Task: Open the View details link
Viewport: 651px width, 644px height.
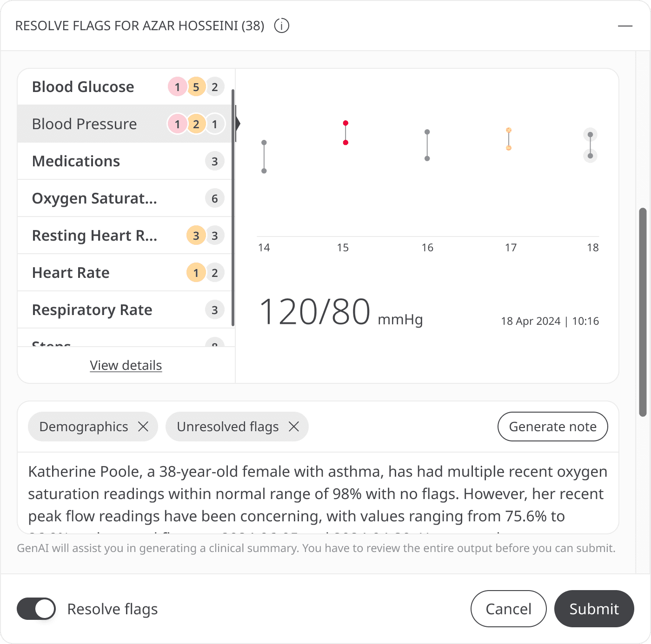Action: (x=126, y=365)
